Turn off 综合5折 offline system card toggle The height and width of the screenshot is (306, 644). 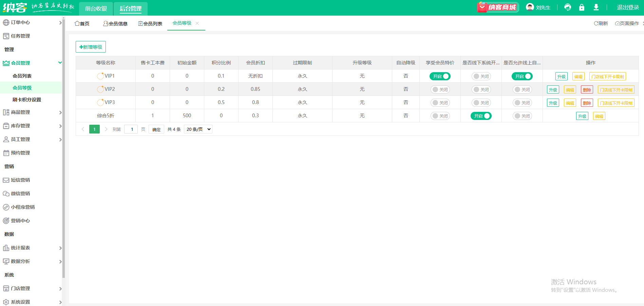coord(481,116)
